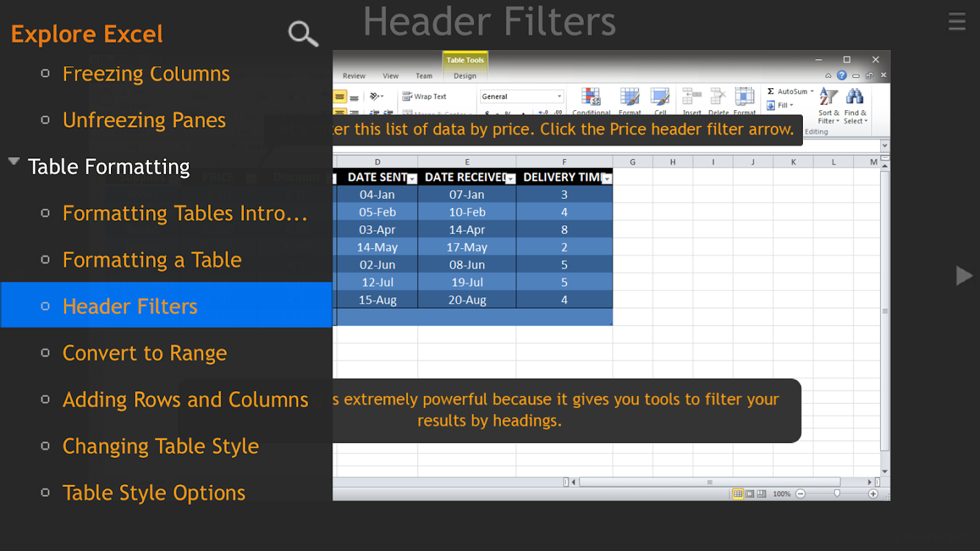Click the horizontal scrollbar thumb
Viewport: 980px width, 551px height.
pos(710,482)
